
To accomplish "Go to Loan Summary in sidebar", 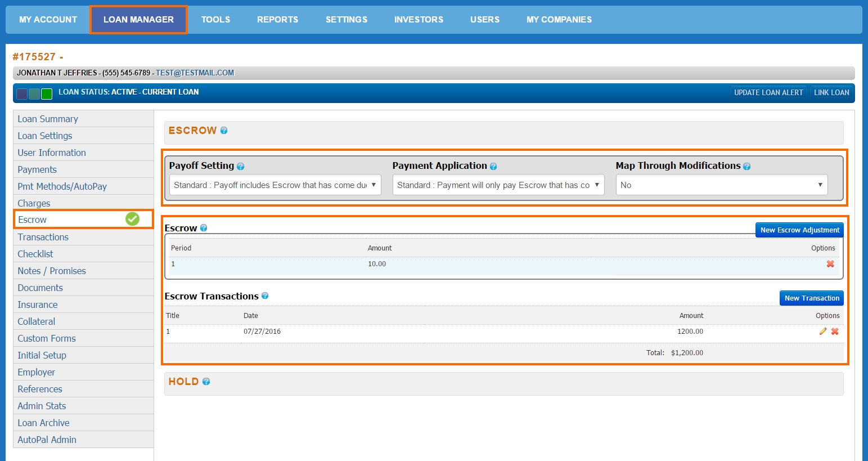I will point(83,119).
